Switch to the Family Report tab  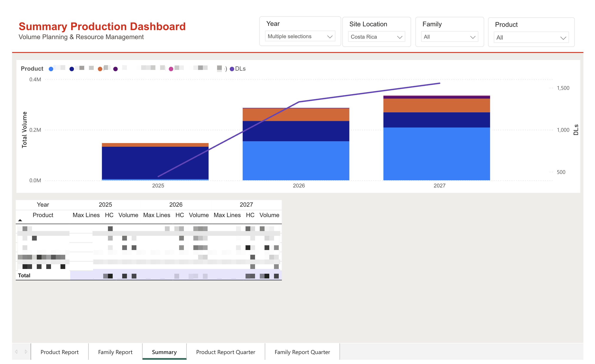[115, 352]
